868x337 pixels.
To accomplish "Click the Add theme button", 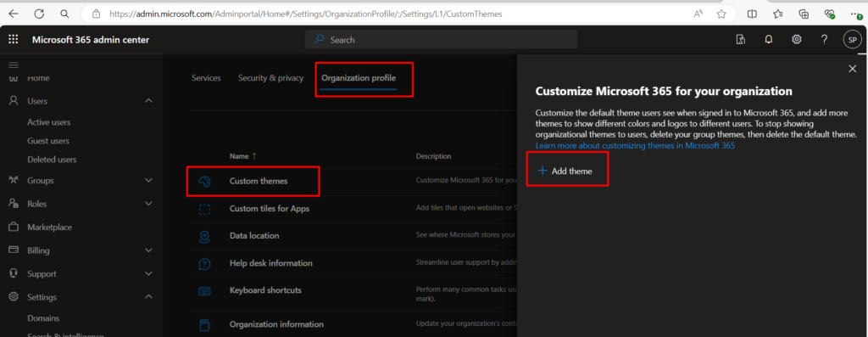I will 565,171.
